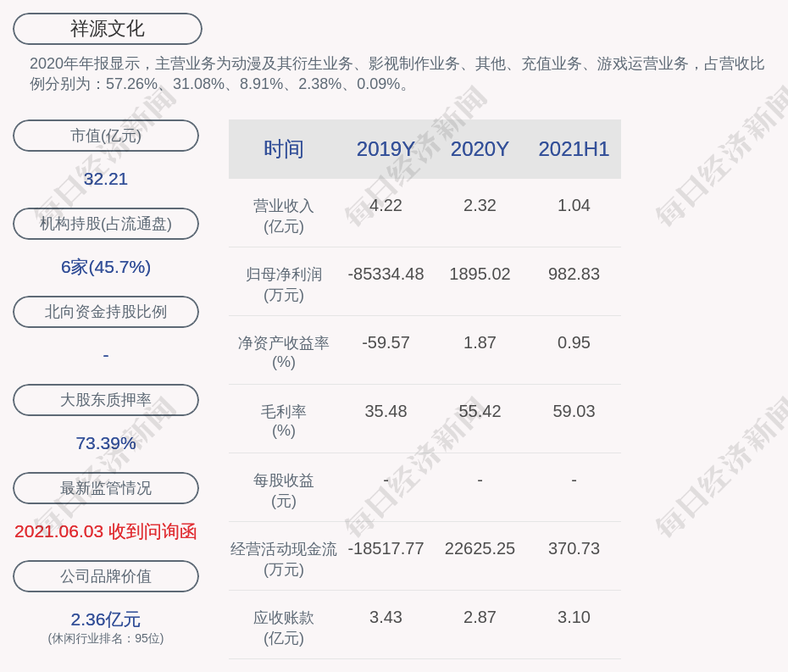This screenshot has height=672, width=788.
Task: Select the 大股东质押率 label pill
Action: click(106, 400)
